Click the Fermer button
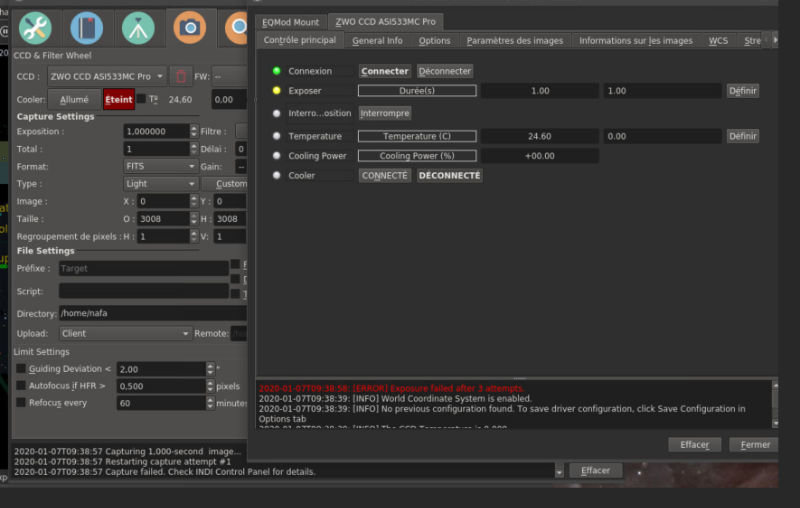 coord(755,445)
